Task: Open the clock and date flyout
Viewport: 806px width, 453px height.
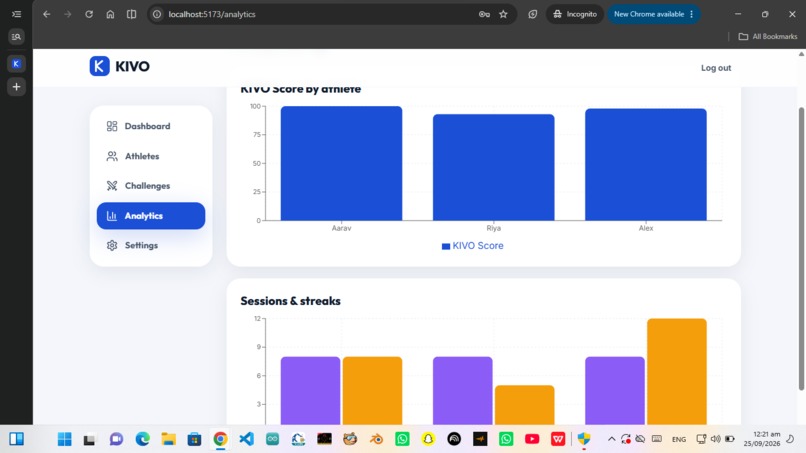Action: [761, 439]
